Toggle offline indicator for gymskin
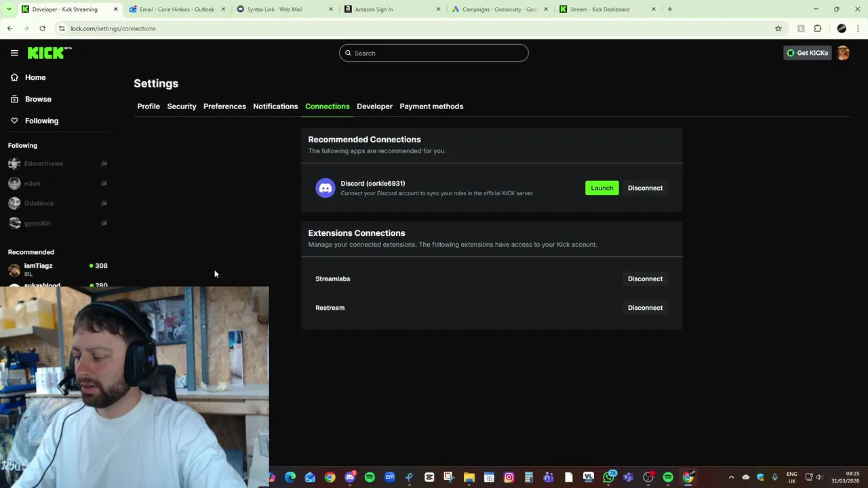This screenshot has height=488, width=868. (x=104, y=223)
